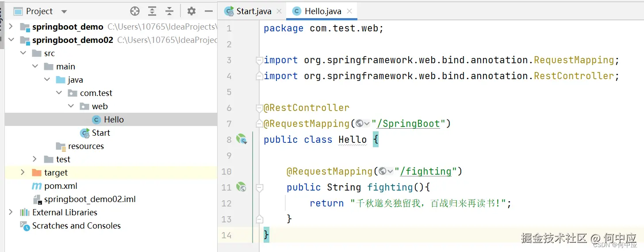Select the Start class in project tree
The width and height of the screenshot is (644, 252).
click(x=101, y=133)
